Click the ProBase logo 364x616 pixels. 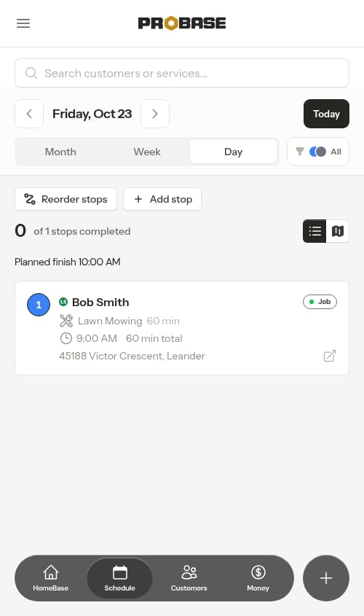pyautogui.click(x=182, y=23)
